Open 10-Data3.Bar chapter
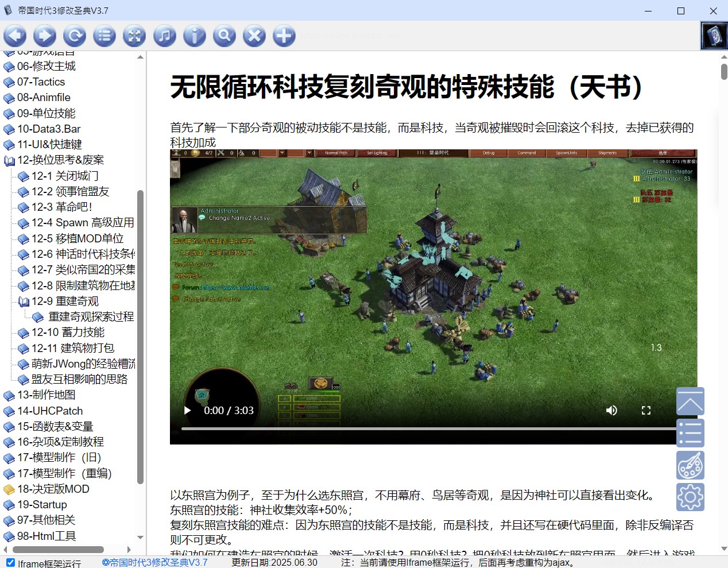728x568 pixels. coord(49,129)
